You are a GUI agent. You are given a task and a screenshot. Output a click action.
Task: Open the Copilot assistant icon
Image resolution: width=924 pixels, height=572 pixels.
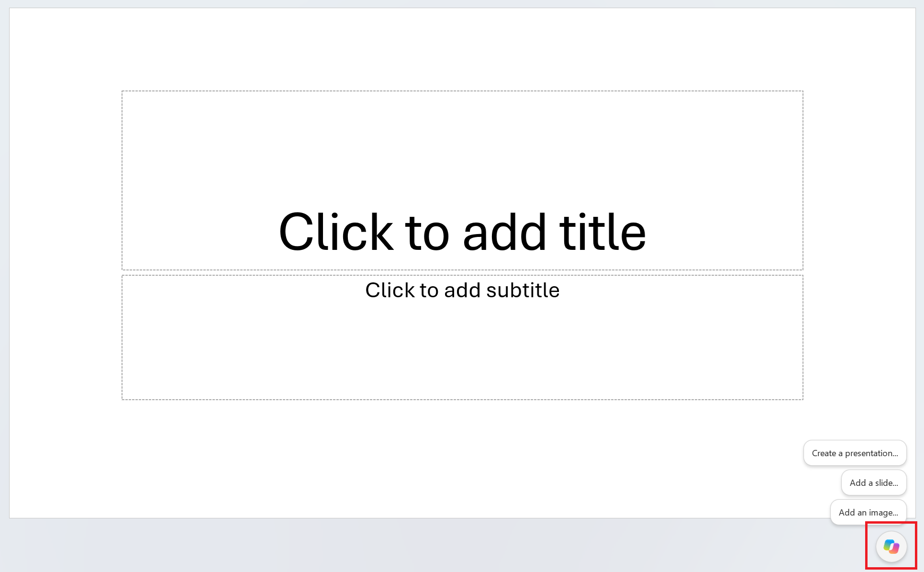[891, 546]
